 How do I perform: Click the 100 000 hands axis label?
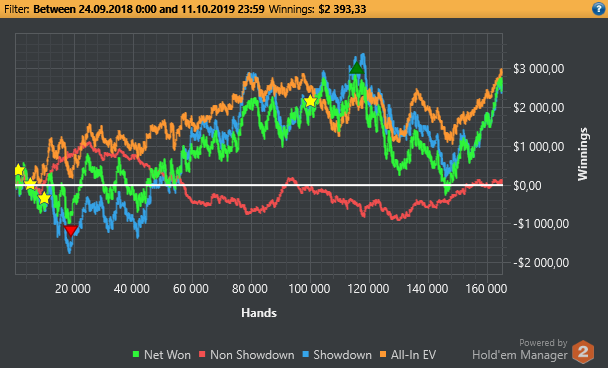coord(309,289)
